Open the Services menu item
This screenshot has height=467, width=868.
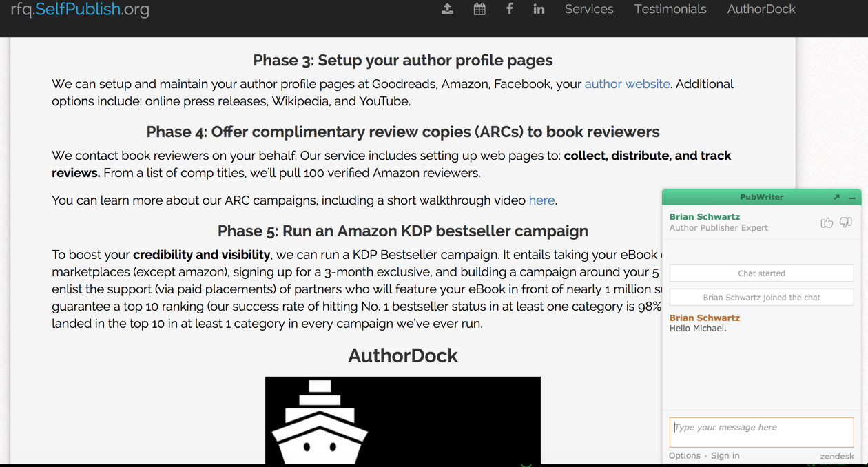coord(589,9)
